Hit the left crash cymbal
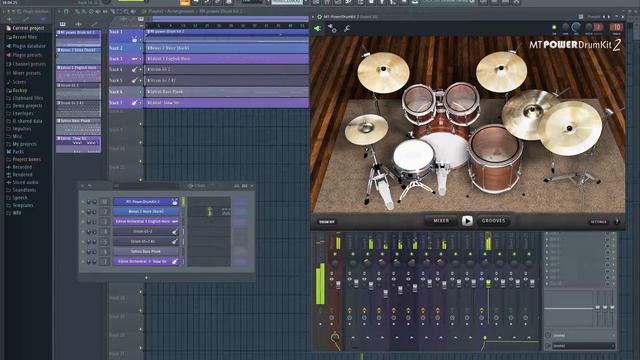Viewport: 640px width, 360px height. pos(383,72)
